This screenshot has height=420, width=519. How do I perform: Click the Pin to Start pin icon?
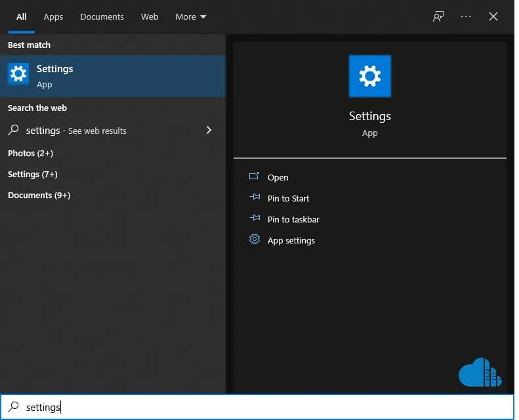click(x=255, y=197)
